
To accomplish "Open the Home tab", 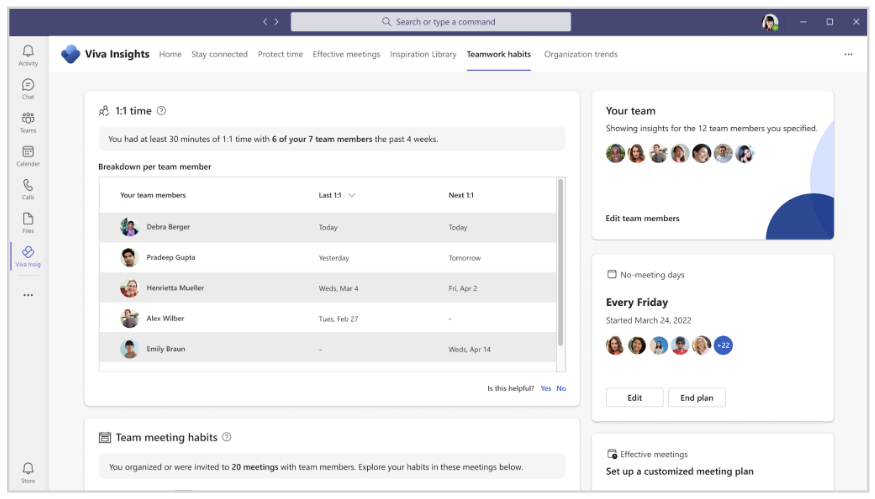I will pyautogui.click(x=170, y=54).
